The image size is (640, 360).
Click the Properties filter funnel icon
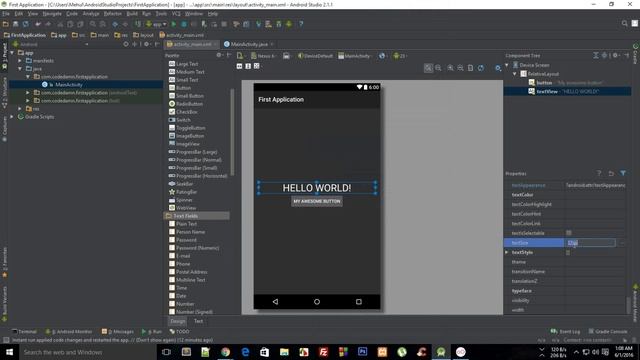pyautogui.click(x=623, y=173)
